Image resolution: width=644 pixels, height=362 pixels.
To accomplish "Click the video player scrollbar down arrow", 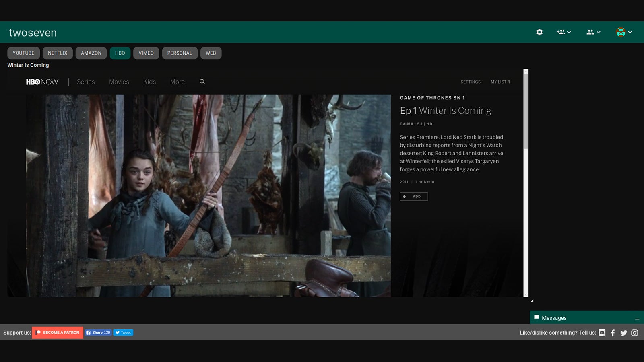I will click(x=526, y=294).
